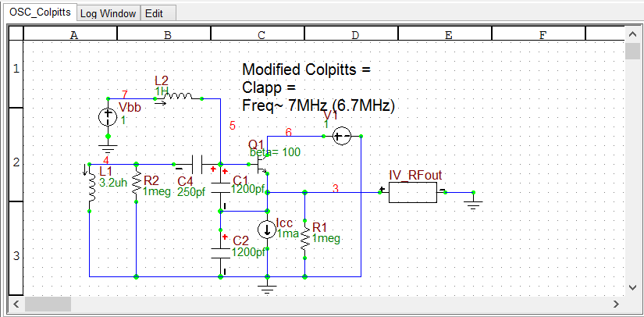This screenshot has width=644, height=317.
Task: Select the ground symbol under Vbb
Action: pyautogui.click(x=108, y=148)
